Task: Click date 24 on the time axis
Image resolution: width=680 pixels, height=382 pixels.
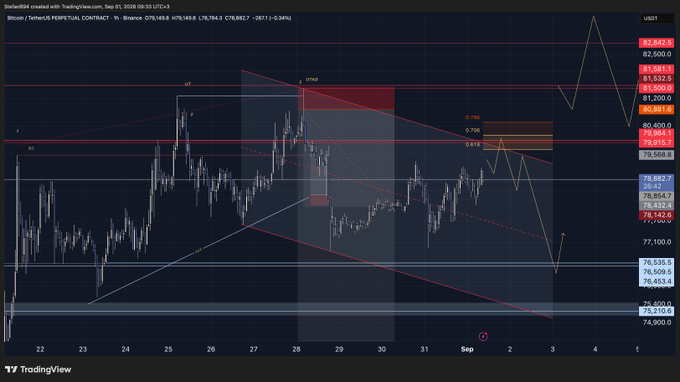Action: (x=125, y=349)
